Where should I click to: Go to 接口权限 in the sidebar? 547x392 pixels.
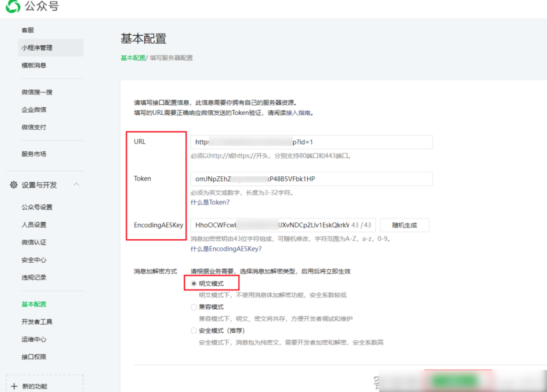point(34,358)
